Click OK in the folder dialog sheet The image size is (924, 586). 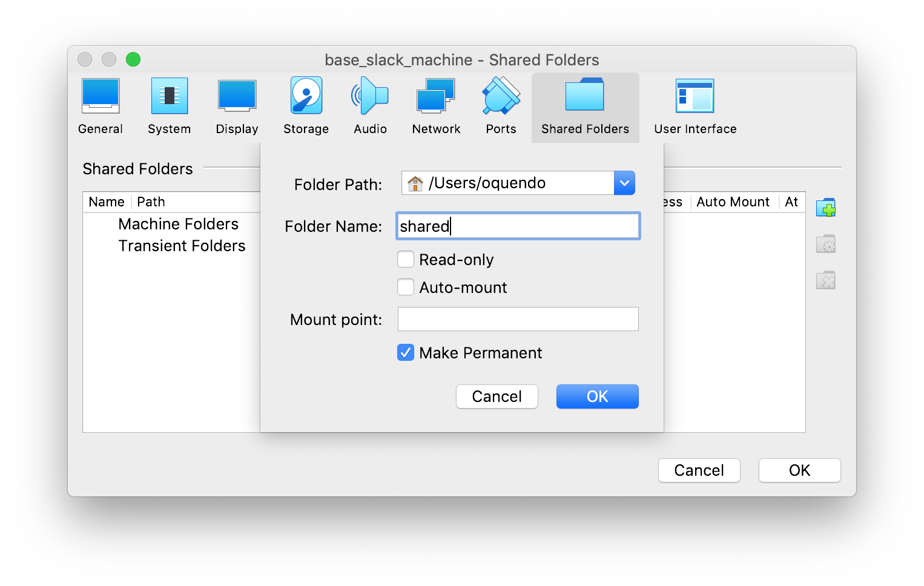598,397
